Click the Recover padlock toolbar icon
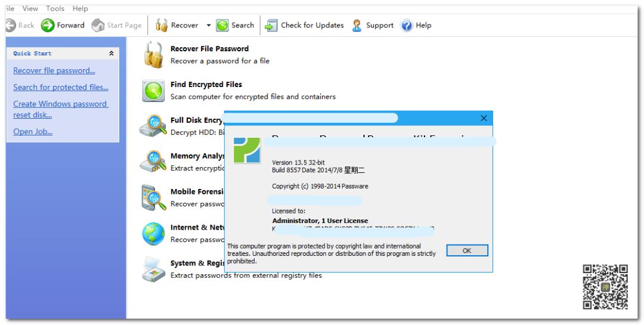 click(162, 26)
